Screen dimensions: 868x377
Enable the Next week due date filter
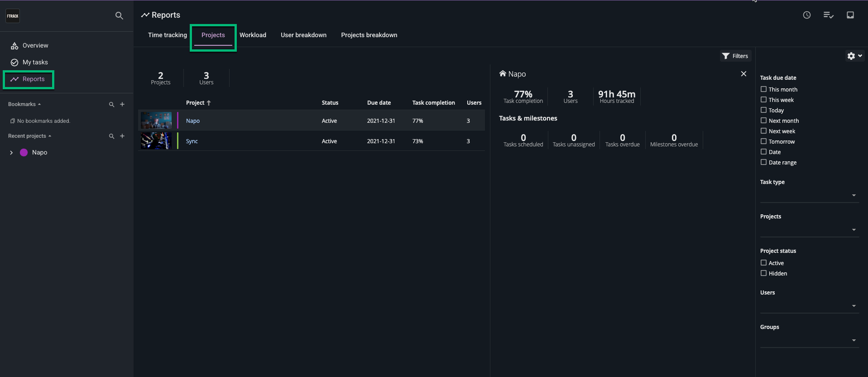tap(763, 131)
